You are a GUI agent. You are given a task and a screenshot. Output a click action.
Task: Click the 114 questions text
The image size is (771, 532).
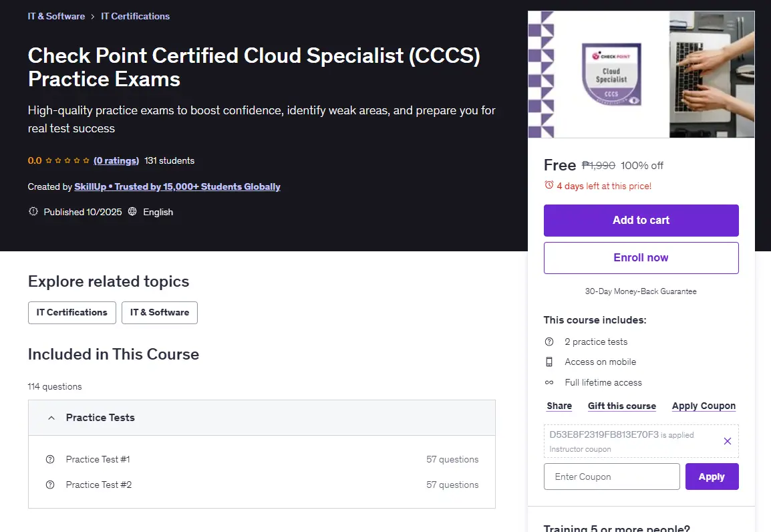coord(55,386)
